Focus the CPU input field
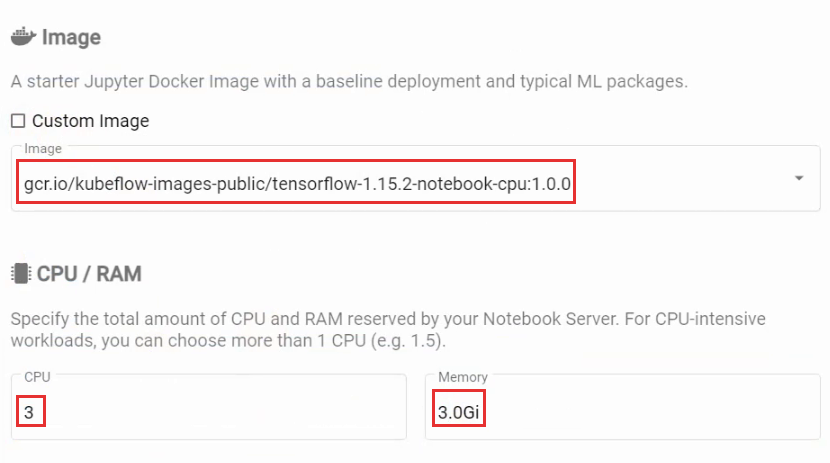Screen dimensions: 830x463 (x=209, y=407)
